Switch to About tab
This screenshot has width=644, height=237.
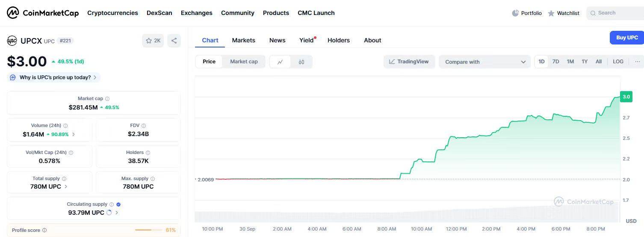tap(372, 40)
